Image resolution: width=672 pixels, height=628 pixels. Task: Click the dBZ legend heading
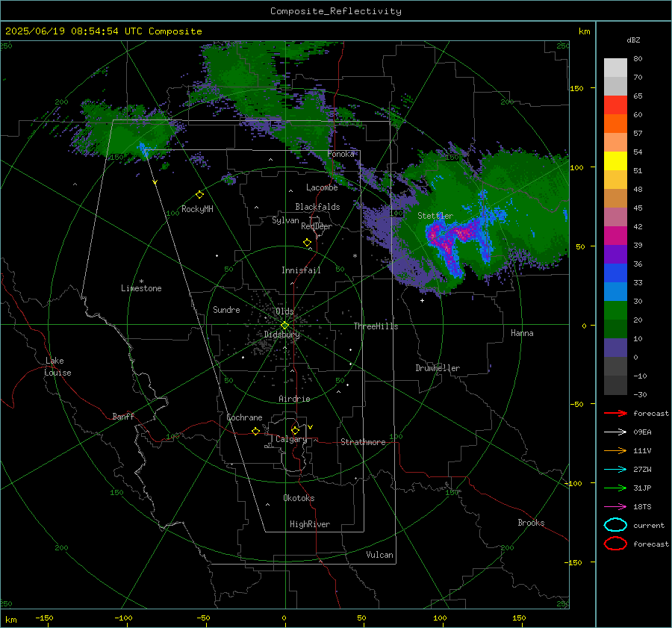click(x=633, y=40)
